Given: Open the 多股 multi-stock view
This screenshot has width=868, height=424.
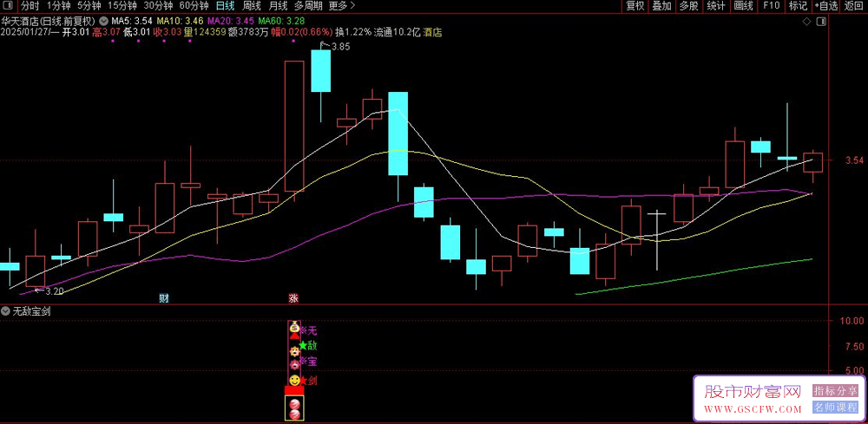Looking at the screenshot, I should (x=688, y=6).
